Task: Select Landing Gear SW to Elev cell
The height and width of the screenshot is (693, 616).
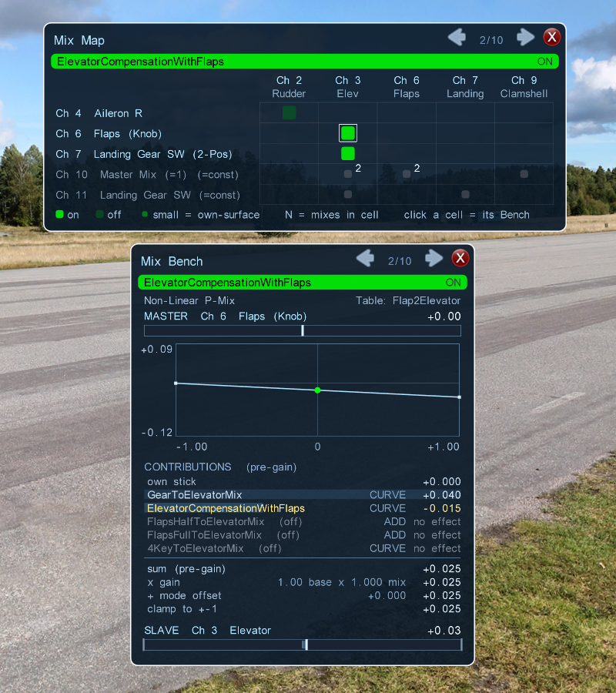Action: tap(348, 153)
